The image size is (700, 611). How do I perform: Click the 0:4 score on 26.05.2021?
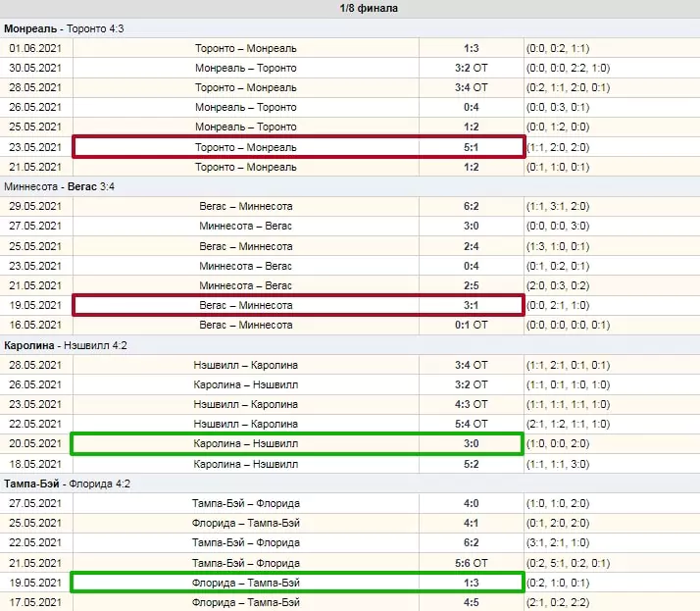pyautogui.click(x=471, y=107)
